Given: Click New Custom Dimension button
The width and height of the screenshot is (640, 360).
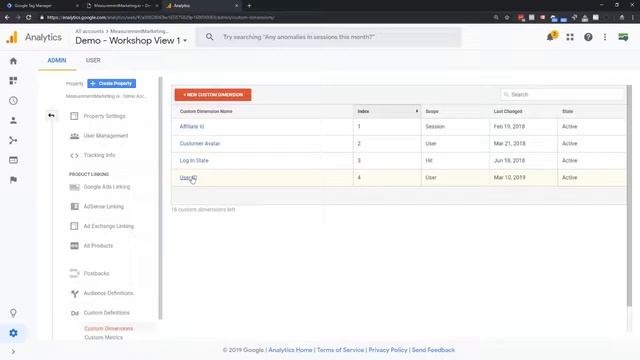Looking at the screenshot, I should coord(213,95).
